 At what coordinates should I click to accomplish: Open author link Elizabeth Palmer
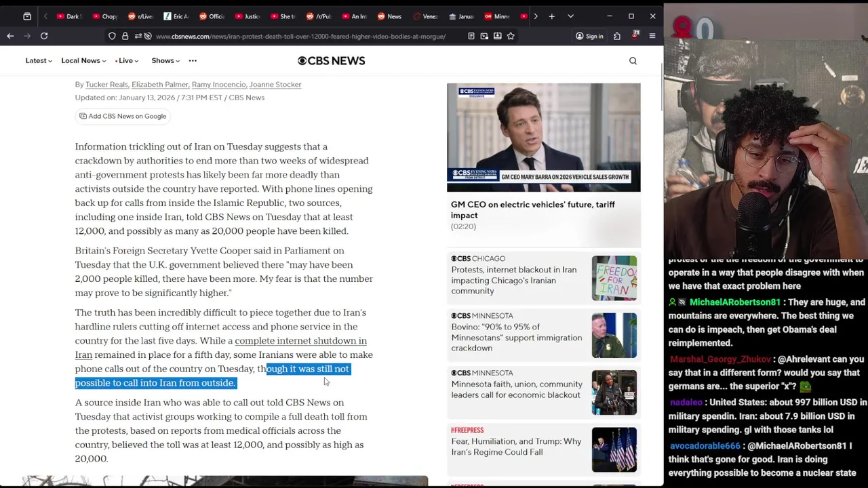160,85
